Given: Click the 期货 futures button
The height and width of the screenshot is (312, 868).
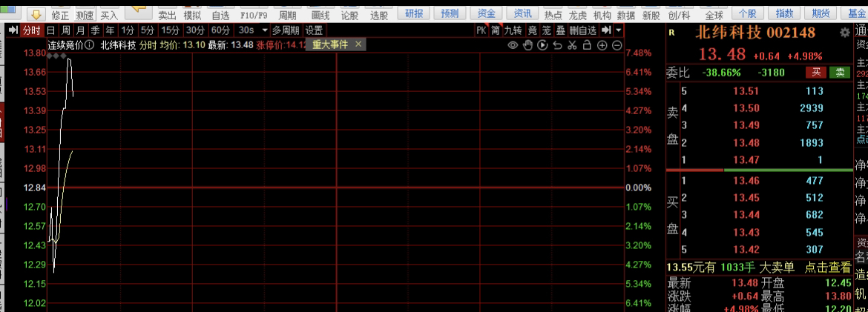Looking at the screenshot, I should click(x=821, y=13).
